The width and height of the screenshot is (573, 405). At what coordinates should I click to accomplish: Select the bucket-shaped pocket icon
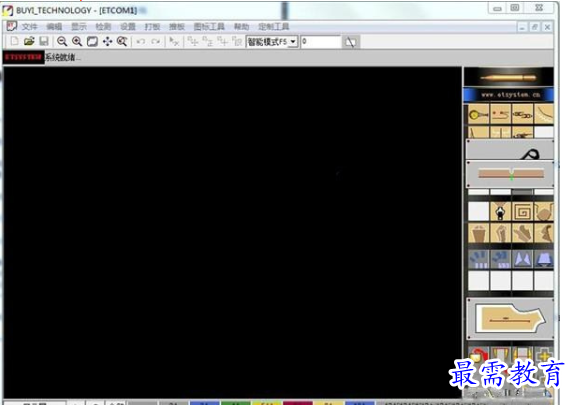478,233
